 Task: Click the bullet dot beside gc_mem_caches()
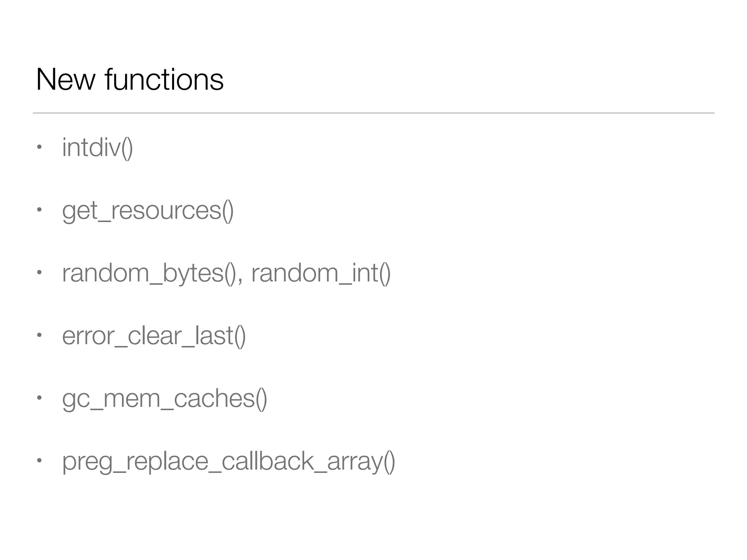[x=39, y=398]
